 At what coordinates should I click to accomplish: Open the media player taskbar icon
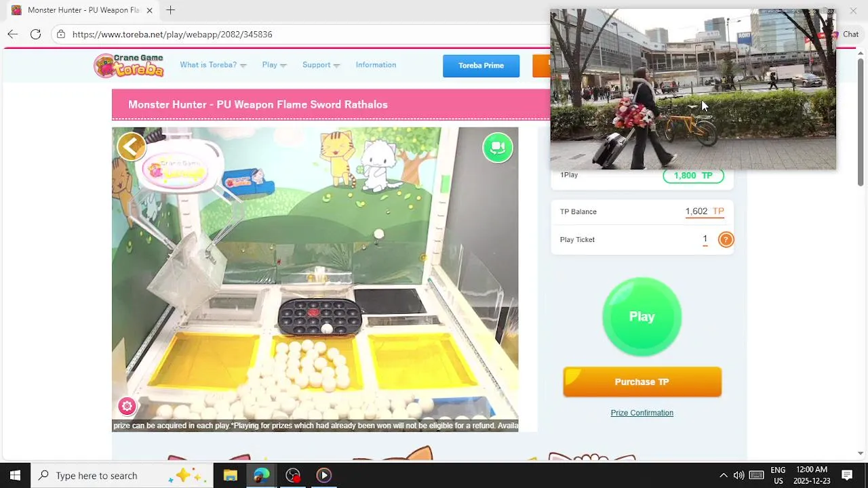(323, 475)
